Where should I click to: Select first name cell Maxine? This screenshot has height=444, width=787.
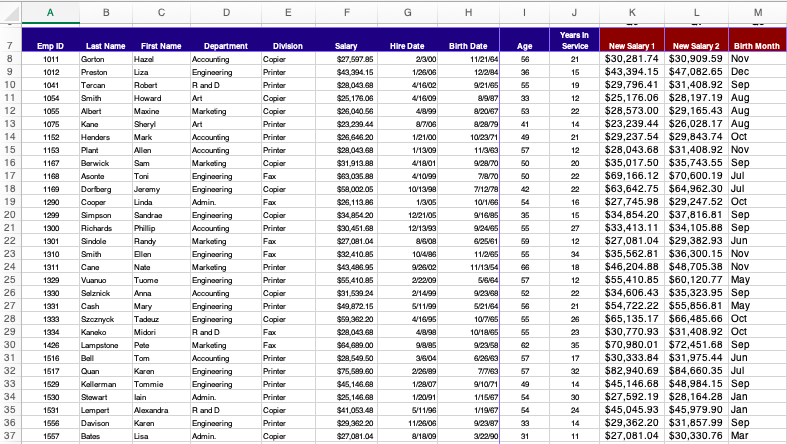point(161,111)
